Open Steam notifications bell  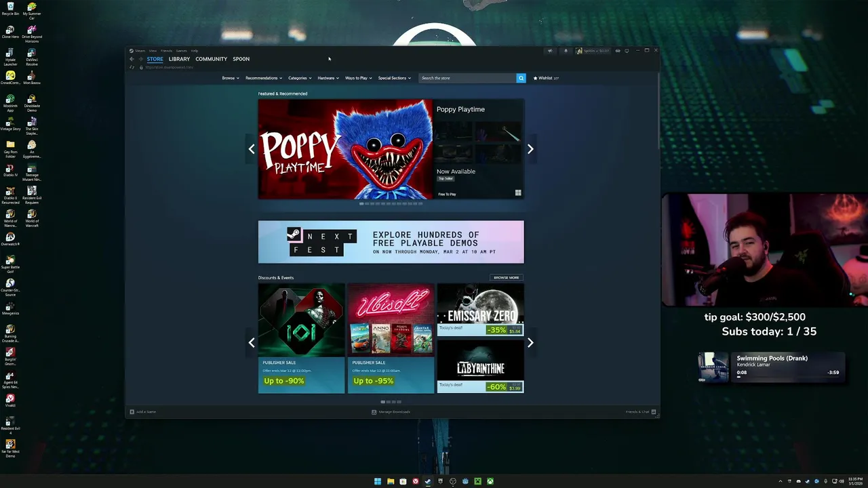click(566, 51)
